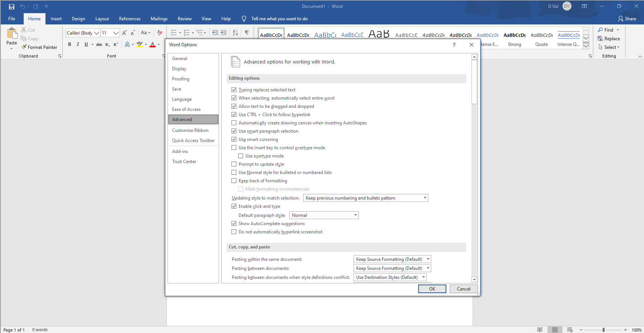644x333 pixels.
Task: Click the Ribbon Display Options icon
Action: 585,6
